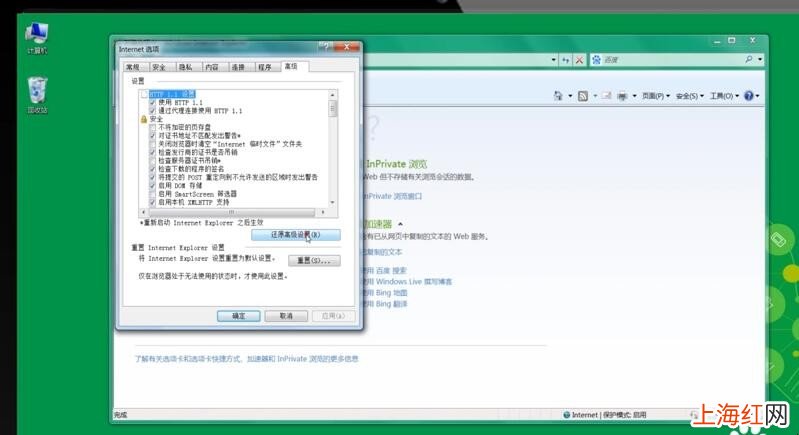Toggle 对证书地址不匹配发出警告 checkbox

tap(152, 135)
